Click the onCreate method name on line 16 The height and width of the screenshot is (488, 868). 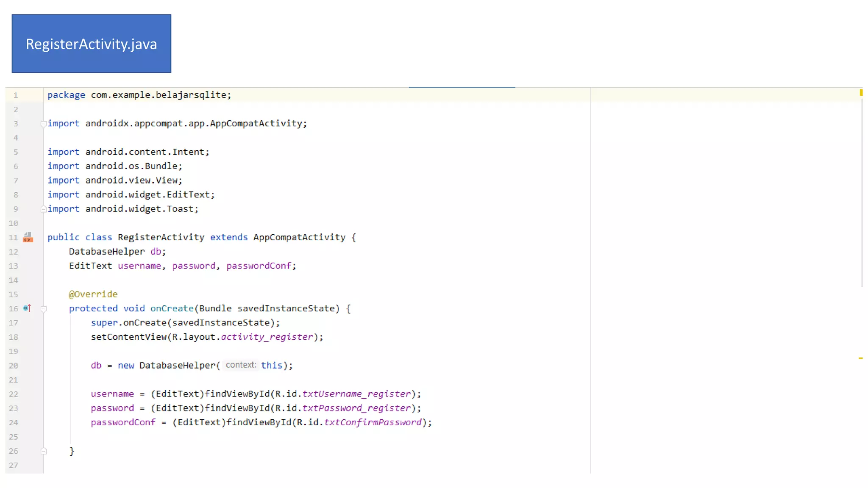[x=172, y=308]
